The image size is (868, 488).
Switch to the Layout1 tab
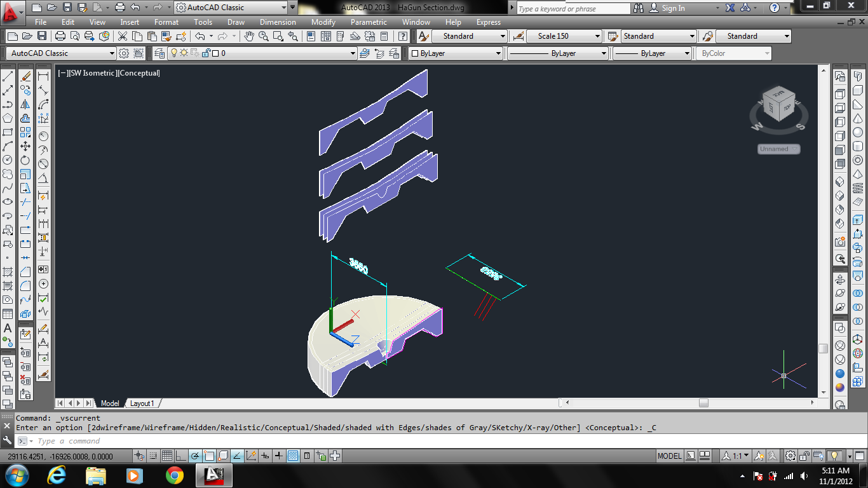pyautogui.click(x=142, y=403)
